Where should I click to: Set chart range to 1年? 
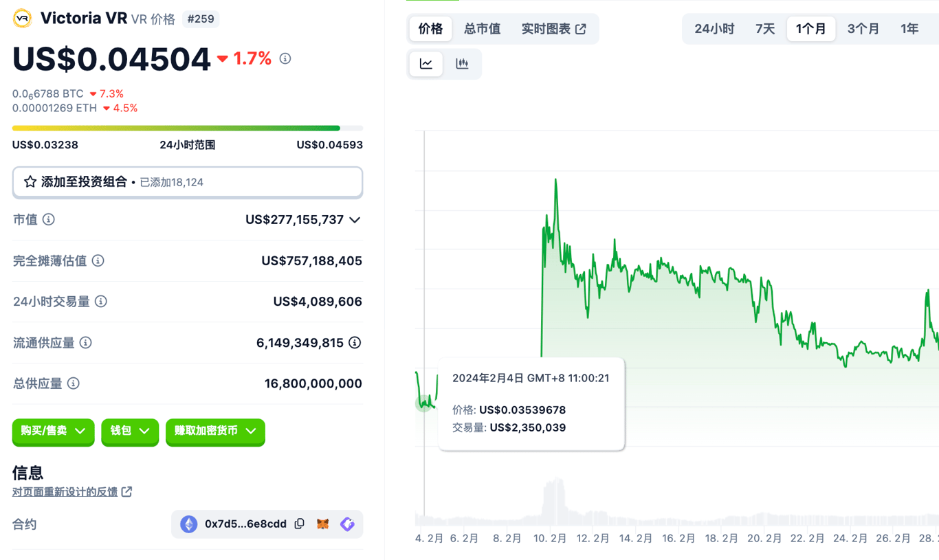pos(909,29)
